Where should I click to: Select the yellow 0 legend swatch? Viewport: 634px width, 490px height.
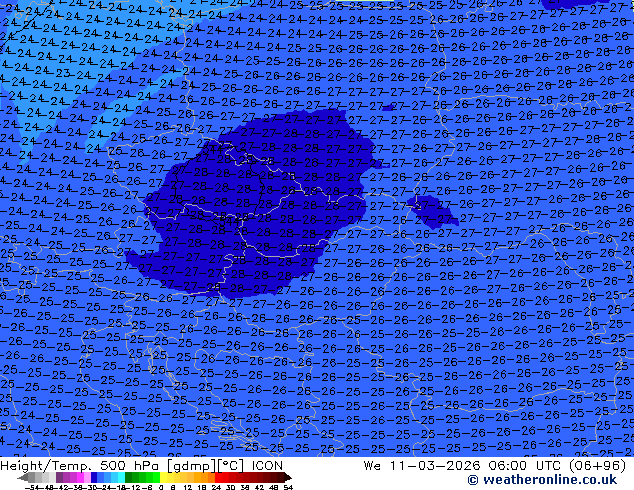[163, 477]
